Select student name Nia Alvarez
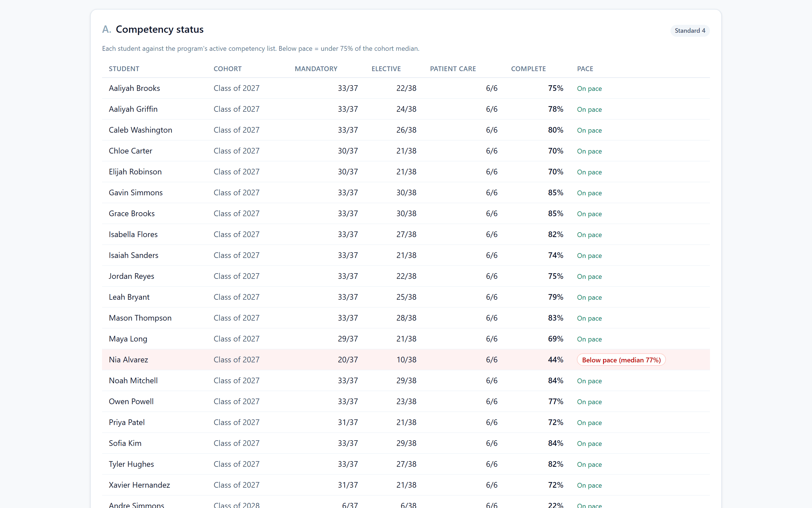The width and height of the screenshot is (812, 508). point(128,360)
